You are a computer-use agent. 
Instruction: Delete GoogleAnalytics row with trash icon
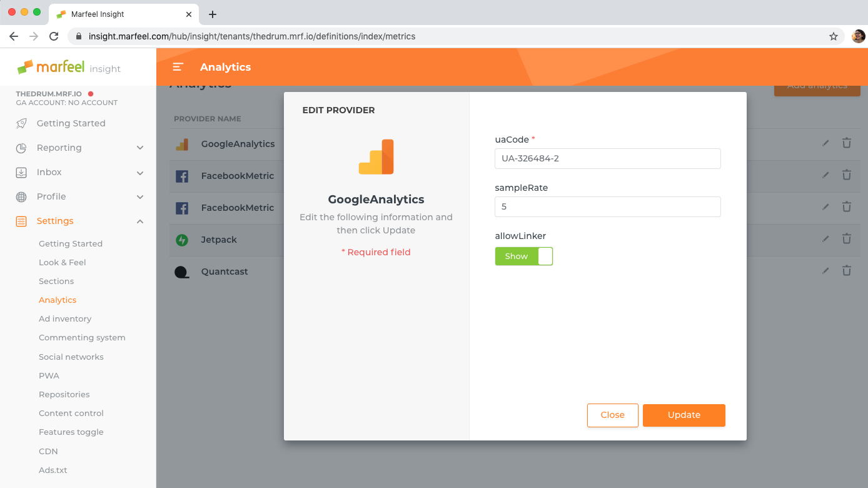point(847,143)
